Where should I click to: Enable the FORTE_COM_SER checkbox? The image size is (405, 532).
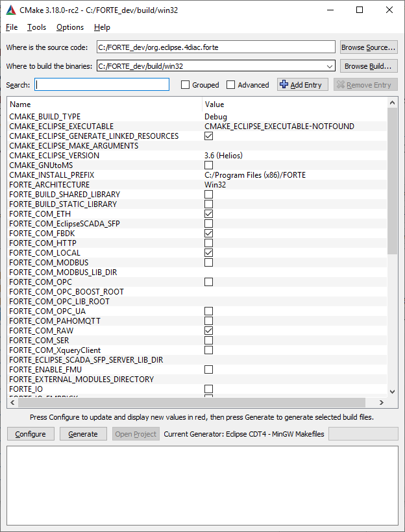(209, 341)
